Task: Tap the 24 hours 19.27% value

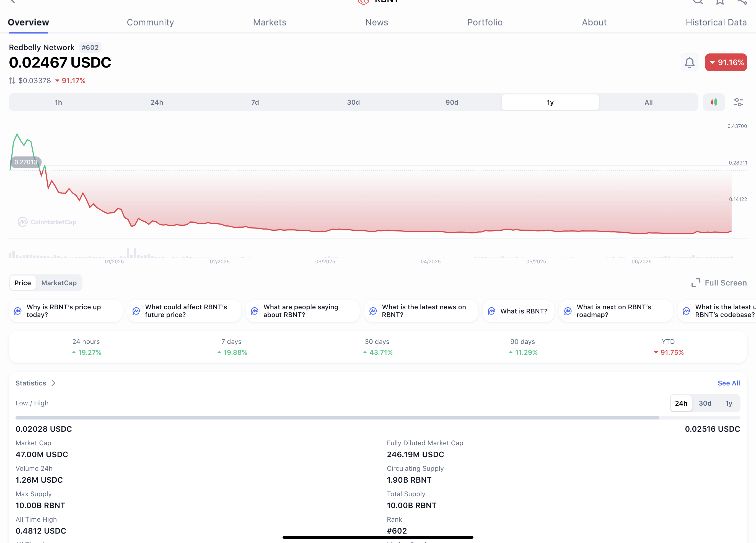Action: click(86, 352)
